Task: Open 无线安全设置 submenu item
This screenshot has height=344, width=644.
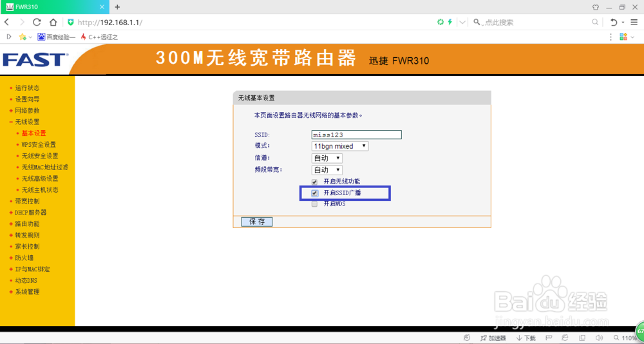Action: 40,156
